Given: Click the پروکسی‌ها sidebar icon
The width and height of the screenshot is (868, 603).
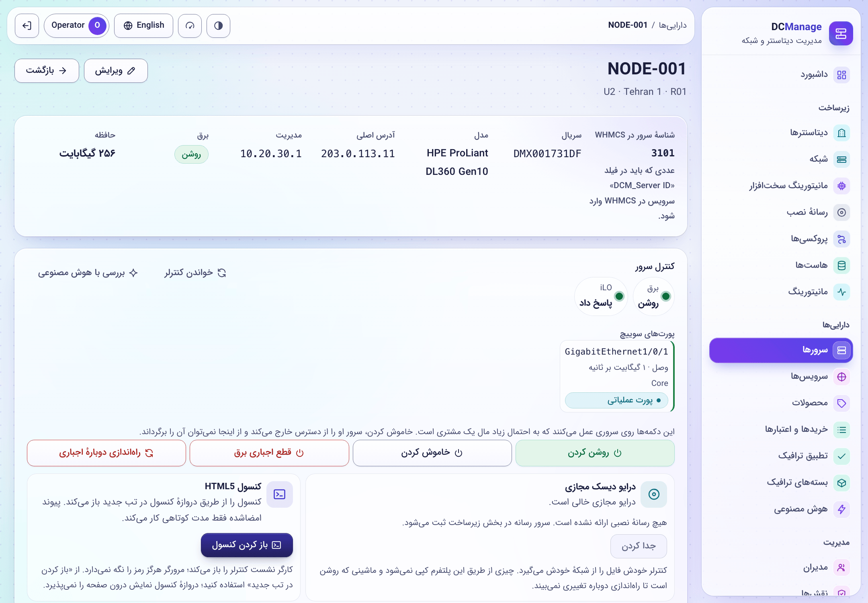Looking at the screenshot, I should (841, 239).
